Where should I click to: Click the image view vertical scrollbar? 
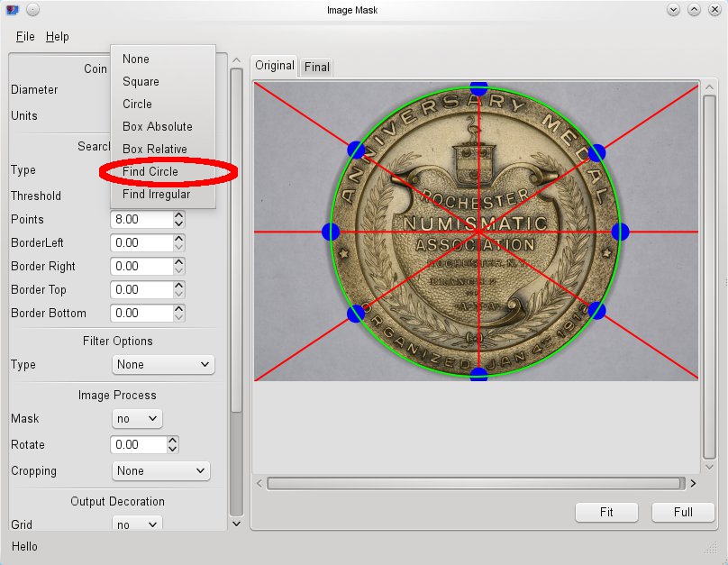click(709, 278)
